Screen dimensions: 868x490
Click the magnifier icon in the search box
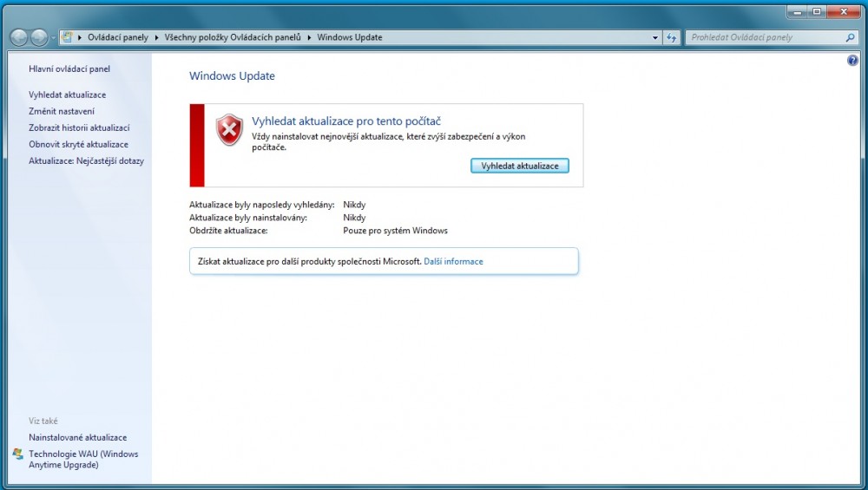[850, 38]
